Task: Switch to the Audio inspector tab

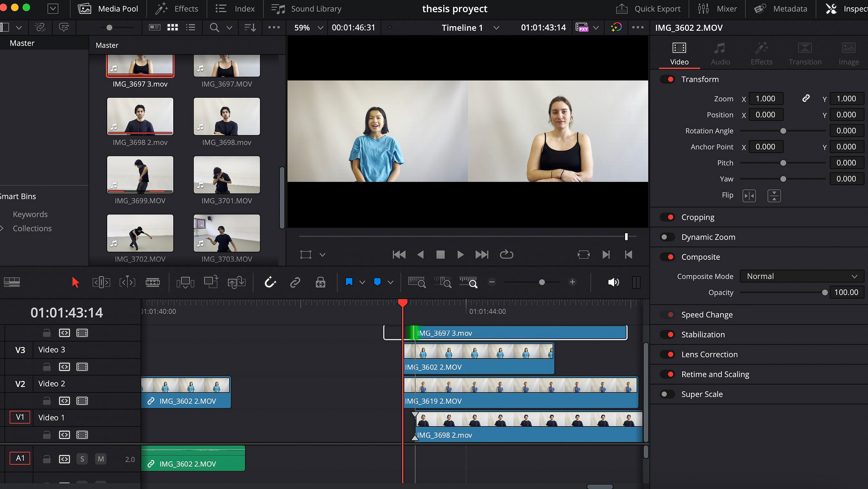Action: [720, 54]
